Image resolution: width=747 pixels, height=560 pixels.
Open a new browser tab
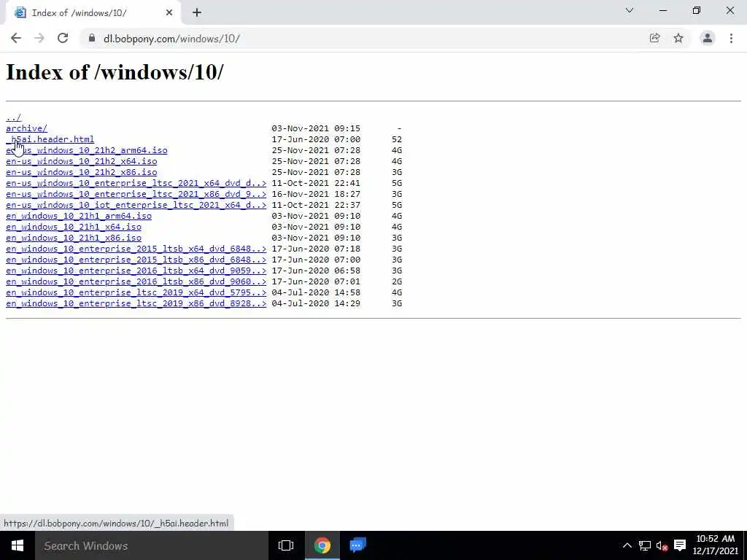pyautogui.click(x=197, y=13)
